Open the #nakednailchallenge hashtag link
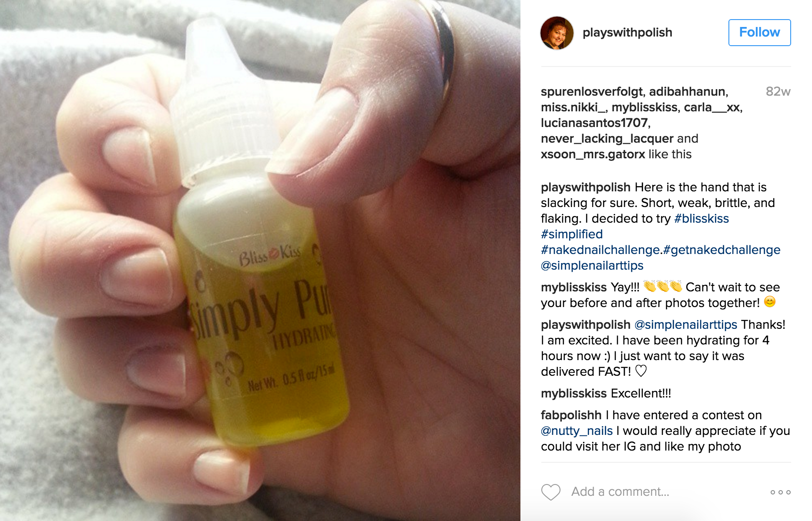The height and width of the screenshot is (521, 812). pos(600,250)
